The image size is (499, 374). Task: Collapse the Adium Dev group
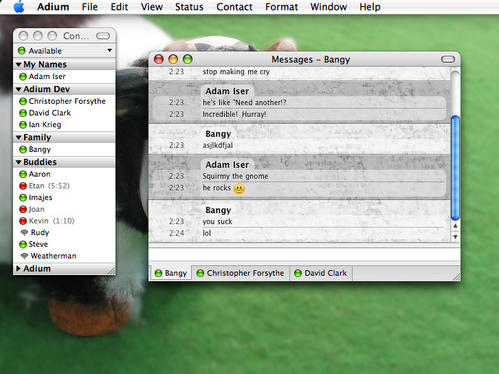point(19,89)
